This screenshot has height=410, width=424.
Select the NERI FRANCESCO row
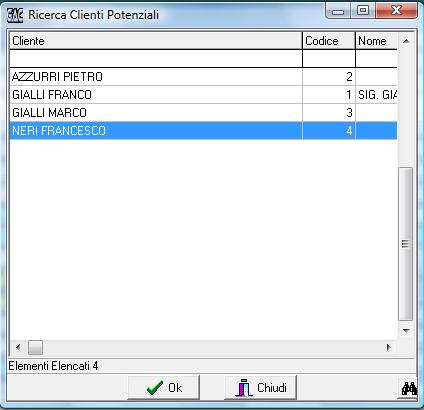point(203,131)
